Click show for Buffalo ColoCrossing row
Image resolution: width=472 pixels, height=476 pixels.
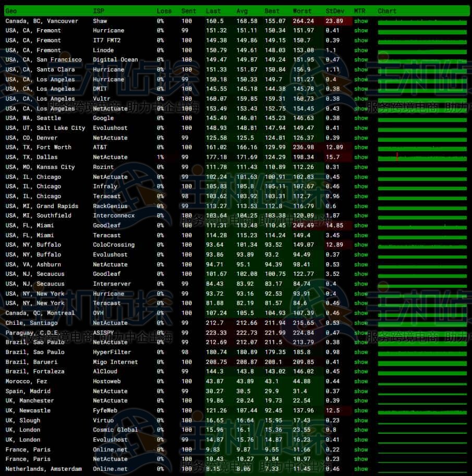pyautogui.click(x=361, y=245)
